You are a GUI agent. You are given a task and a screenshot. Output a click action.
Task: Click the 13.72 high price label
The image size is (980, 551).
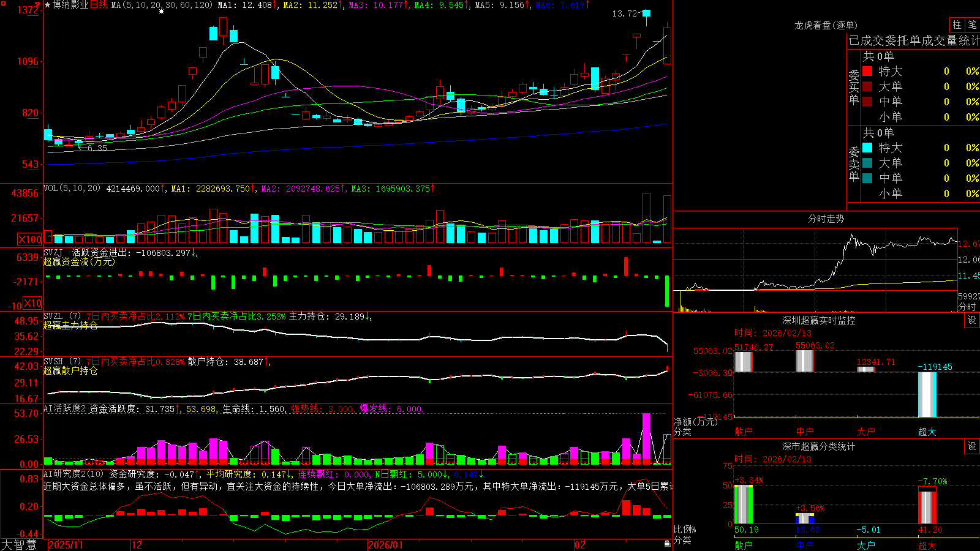click(x=625, y=13)
